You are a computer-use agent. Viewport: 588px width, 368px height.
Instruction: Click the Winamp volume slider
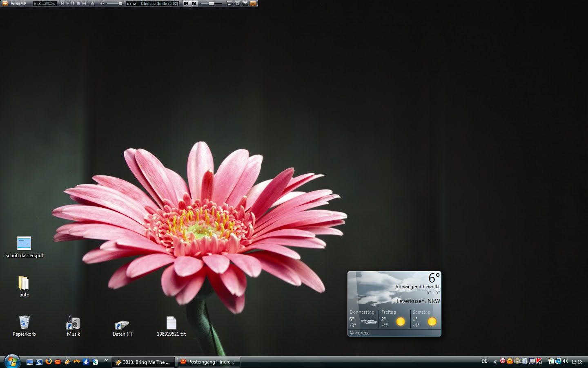tap(114, 3)
